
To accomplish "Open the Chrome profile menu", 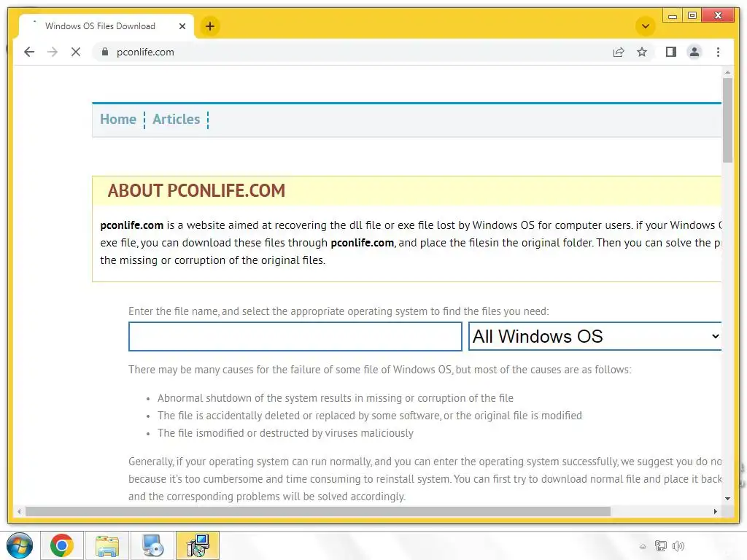I will pyautogui.click(x=694, y=52).
